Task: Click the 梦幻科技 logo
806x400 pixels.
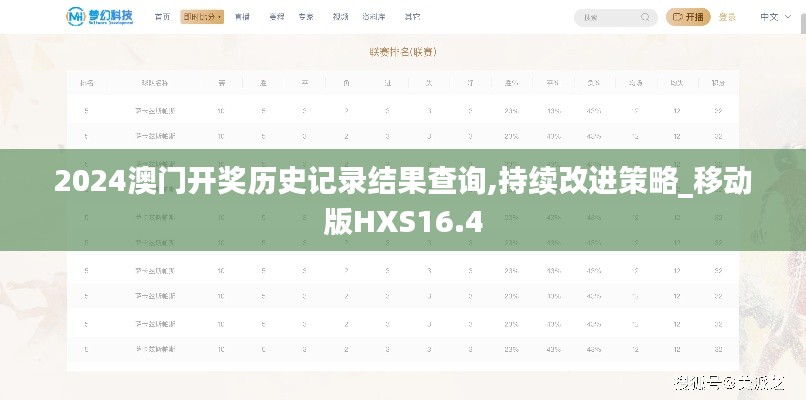Action: (100, 16)
